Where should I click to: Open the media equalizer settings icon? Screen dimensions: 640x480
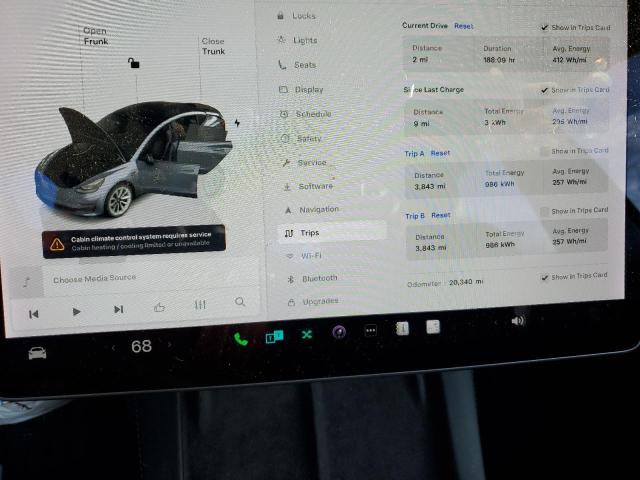200,304
